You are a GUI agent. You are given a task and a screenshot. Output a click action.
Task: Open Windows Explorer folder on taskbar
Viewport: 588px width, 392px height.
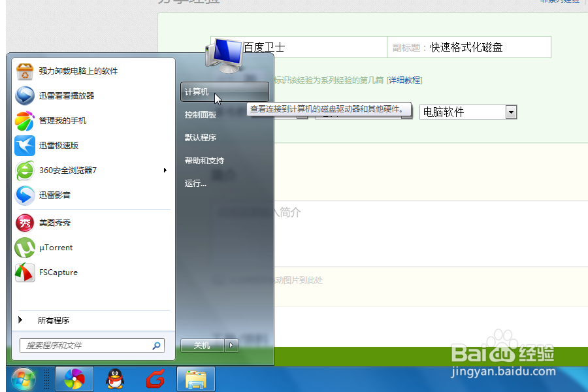point(196,379)
